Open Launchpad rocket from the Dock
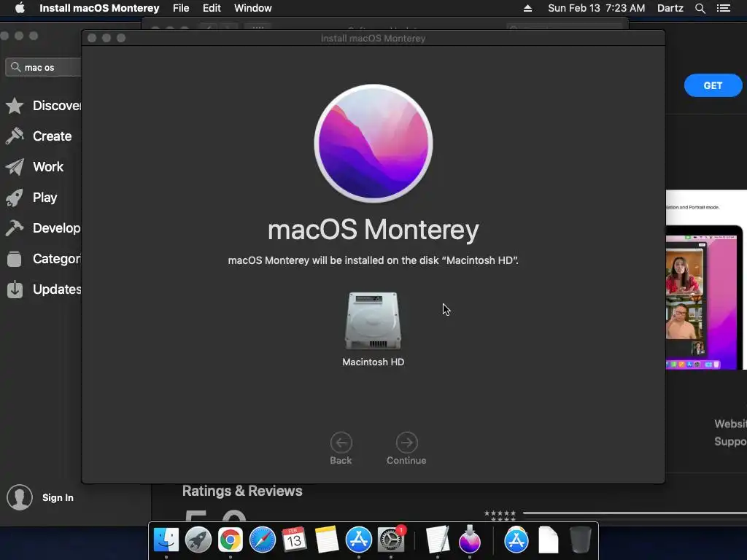The width and height of the screenshot is (747, 560). click(x=198, y=540)
